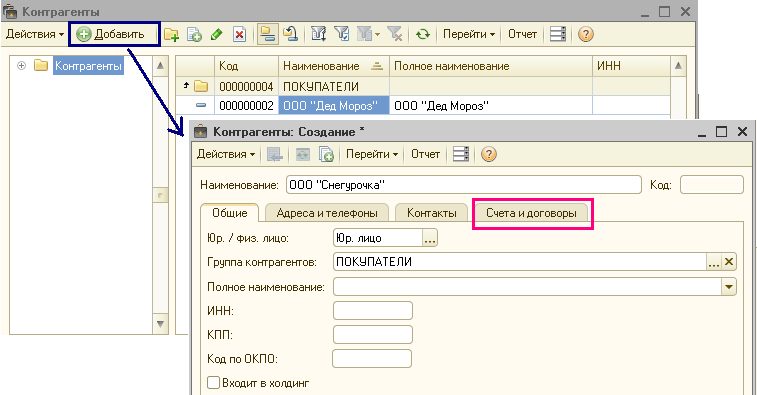The height and width of the screenshot is (395, 757).
Task: Click the Группа контрагентов field
Action: coord(519,262)
